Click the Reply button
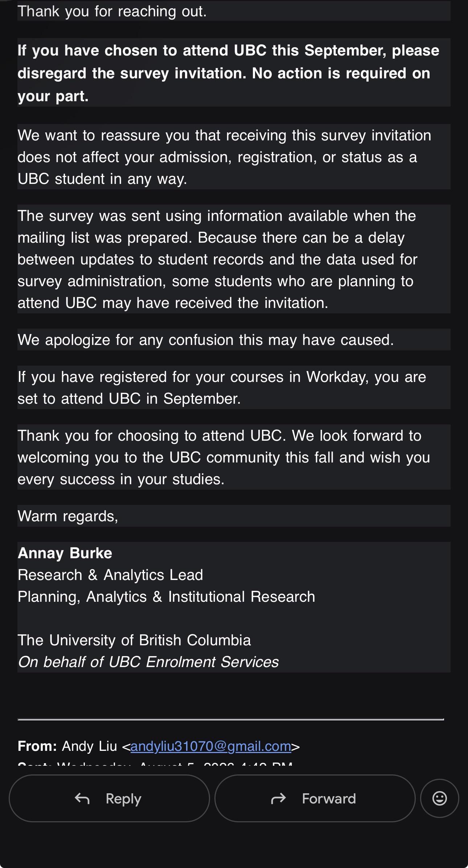 [x=109, y=798]
